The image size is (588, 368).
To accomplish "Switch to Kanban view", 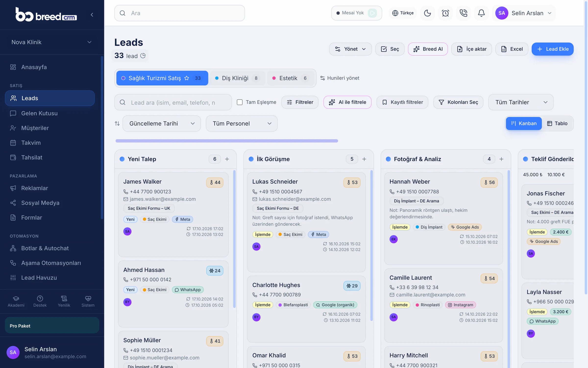I will click(x=524, y=123).
